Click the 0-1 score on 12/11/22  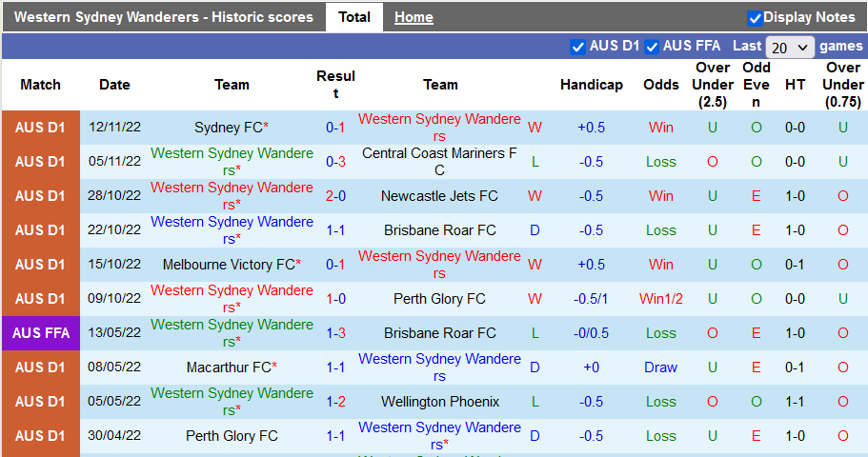point(335,128)
